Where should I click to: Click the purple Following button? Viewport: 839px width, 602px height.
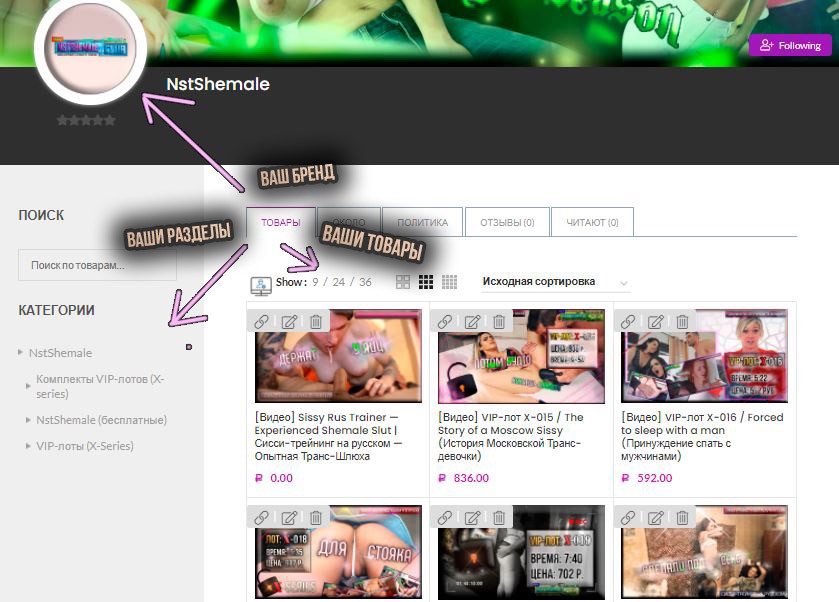coord(790,45)
